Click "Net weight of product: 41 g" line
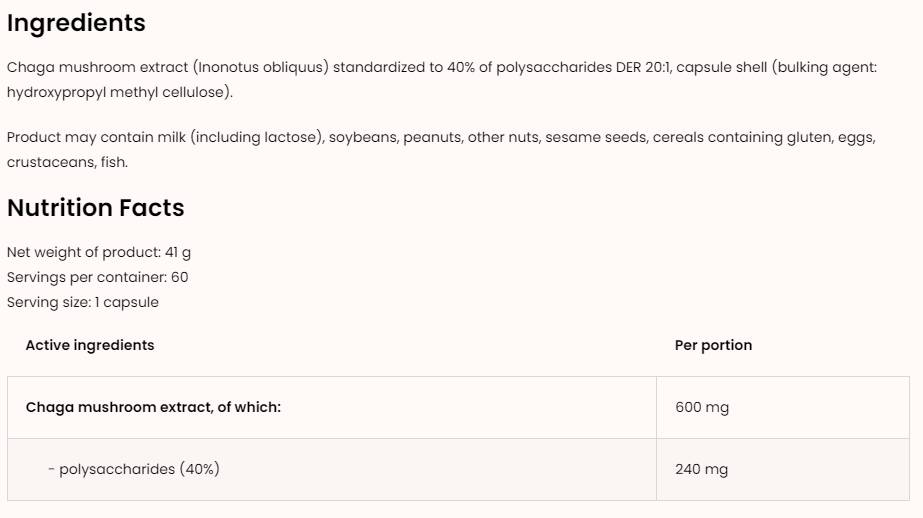 [x=98, y=252]
